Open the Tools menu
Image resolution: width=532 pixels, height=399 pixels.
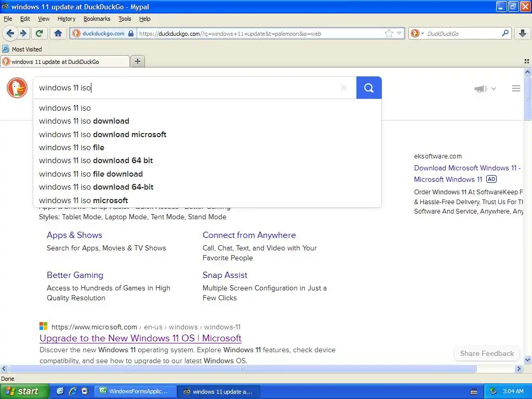(125, 19)
